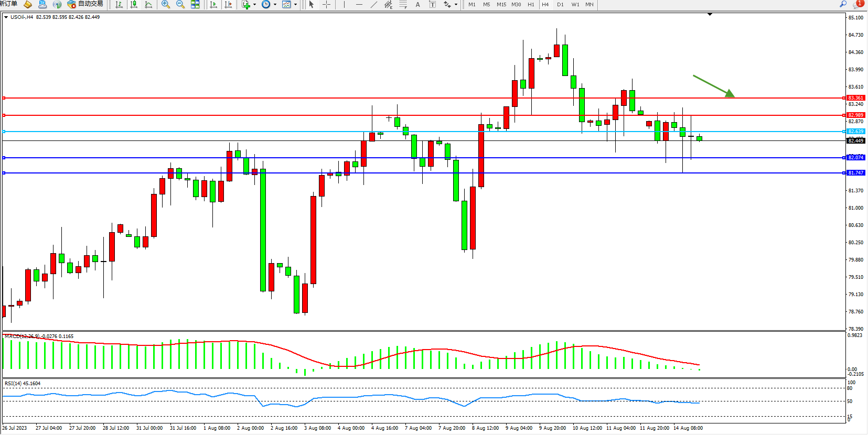Click the 83.361 red price level label
868x435 pixels.
[x=855, y=98]
